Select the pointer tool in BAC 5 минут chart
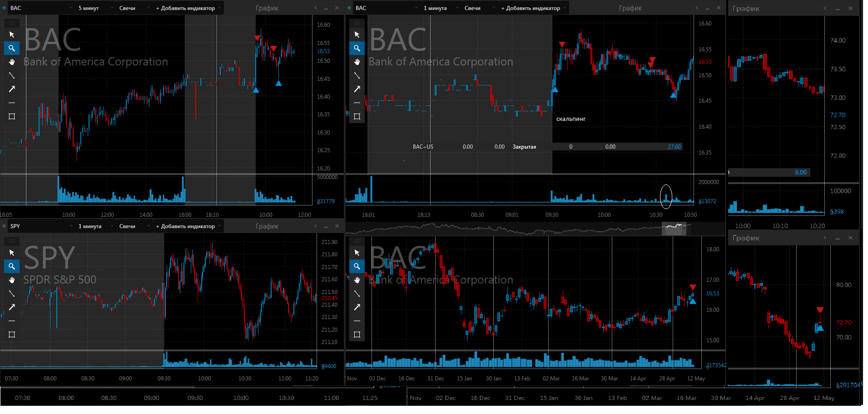Screen dimensions: 868x414 pyautogui.click(x=12, y=35)
